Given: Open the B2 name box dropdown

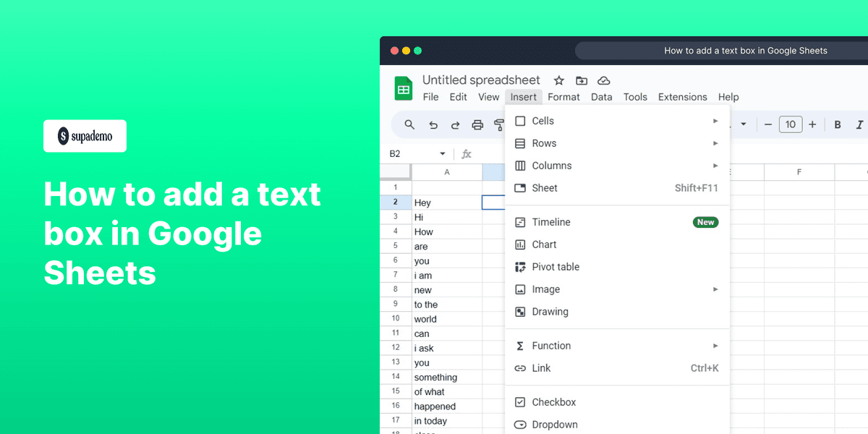Looking at the screenshot, I should tap(443, 153).
